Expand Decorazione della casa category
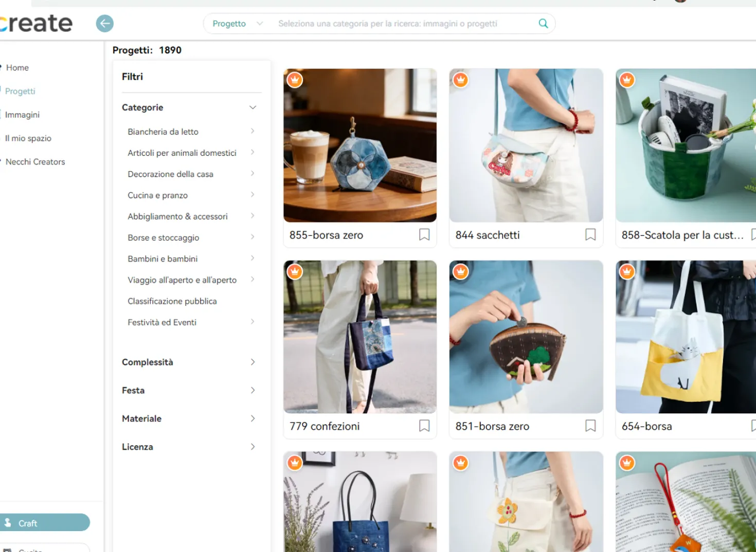 pos(253,173)
